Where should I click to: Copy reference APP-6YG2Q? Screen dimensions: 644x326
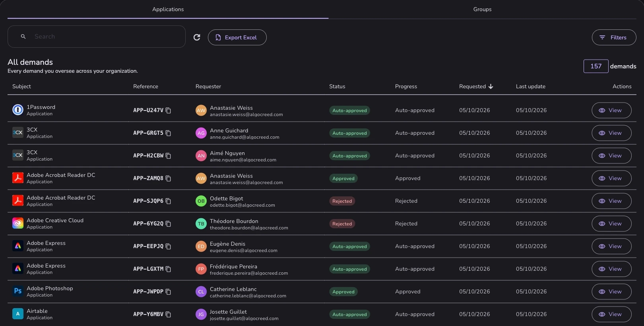coord(168,224)
